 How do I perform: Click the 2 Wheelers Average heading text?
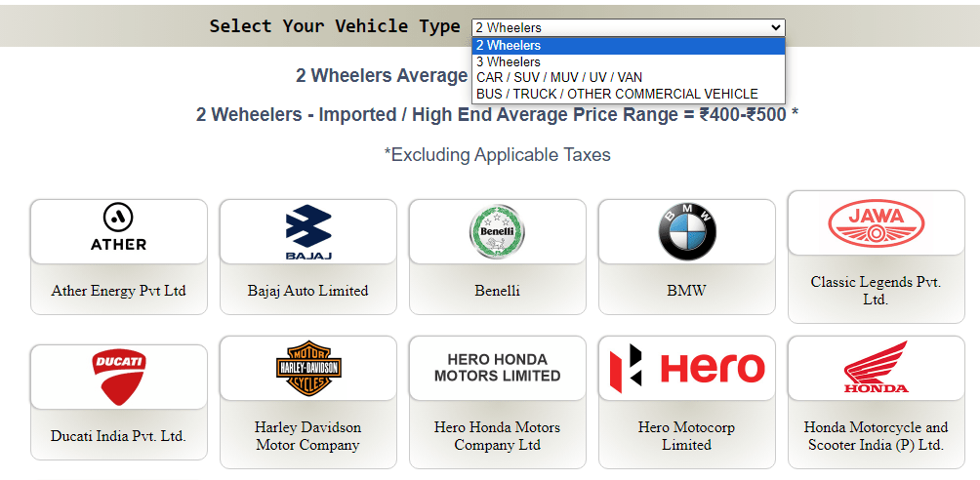click(382, 76)
